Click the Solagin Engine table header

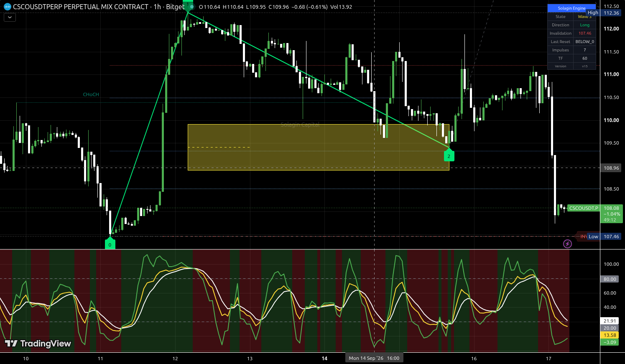point(571,8)
